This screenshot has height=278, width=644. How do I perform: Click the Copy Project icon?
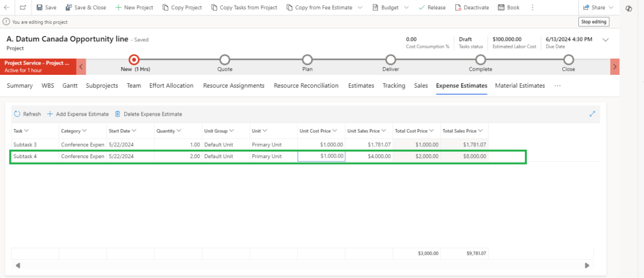coord(166,8)
